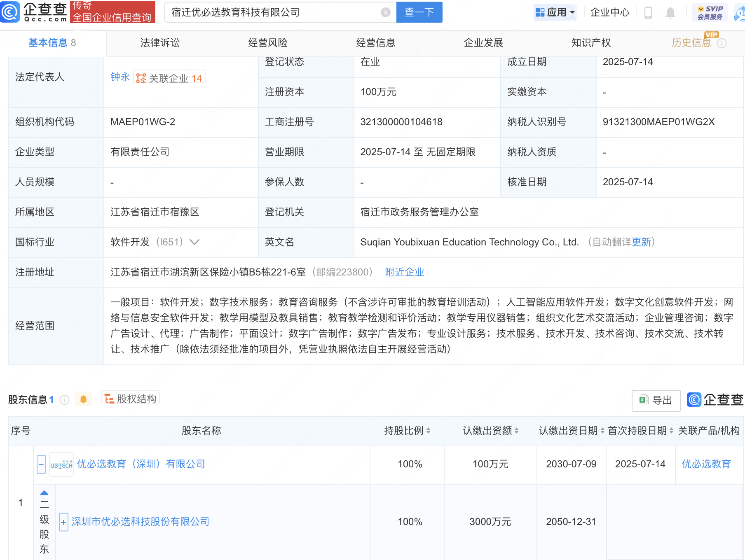The height and width of the screenshot is (560, 745).
Task: Click the 查一下 search button
Action: (x=419, y=12)
